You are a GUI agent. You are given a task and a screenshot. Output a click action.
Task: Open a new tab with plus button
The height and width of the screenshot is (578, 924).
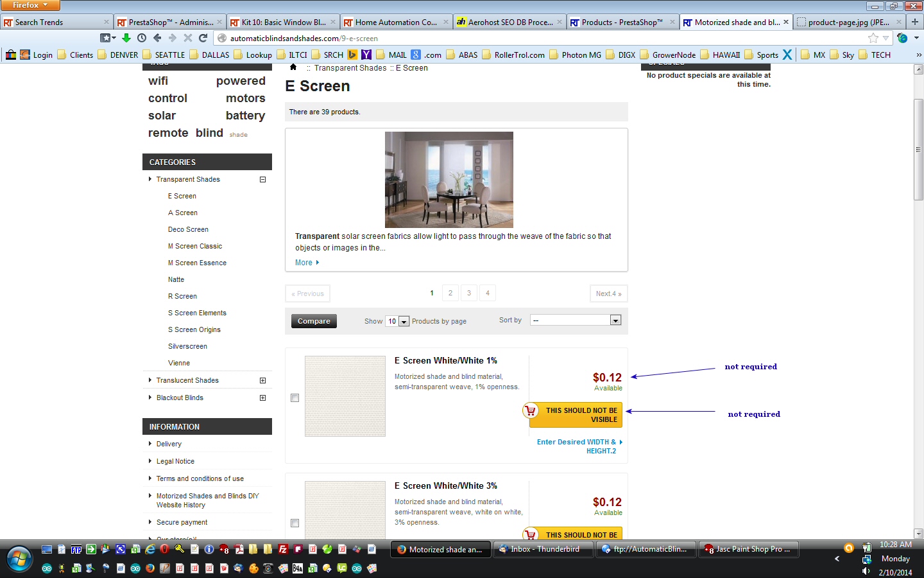pos(915,22)
